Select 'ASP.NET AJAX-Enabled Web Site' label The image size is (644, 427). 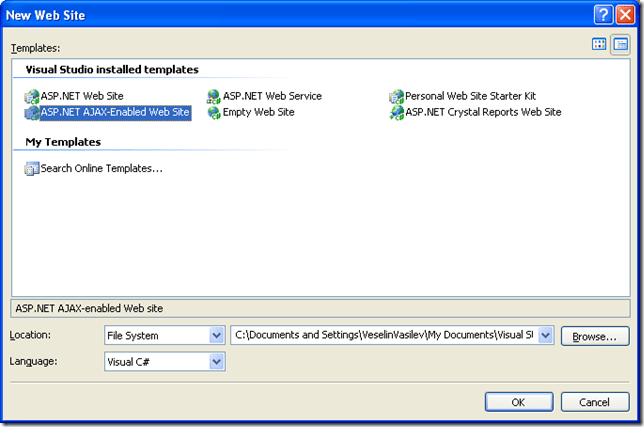click(x=115, y=112)
